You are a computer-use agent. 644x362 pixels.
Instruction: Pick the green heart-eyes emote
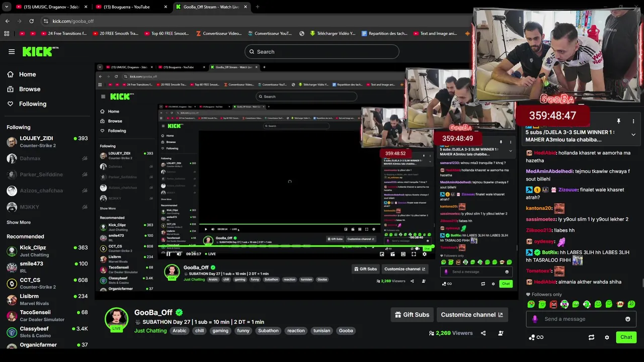coord(531,304)
